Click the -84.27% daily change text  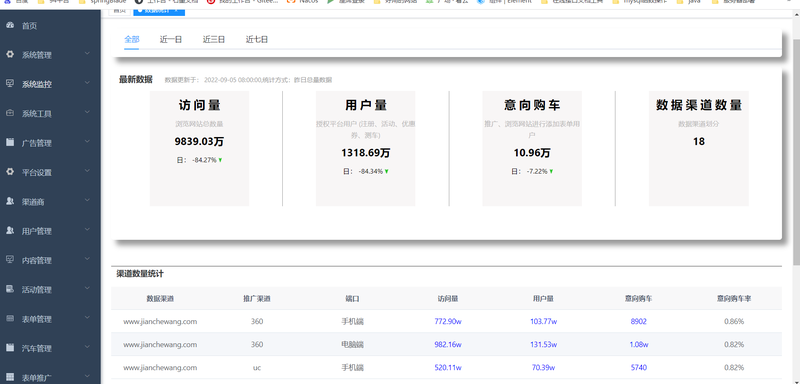(204, 160)
